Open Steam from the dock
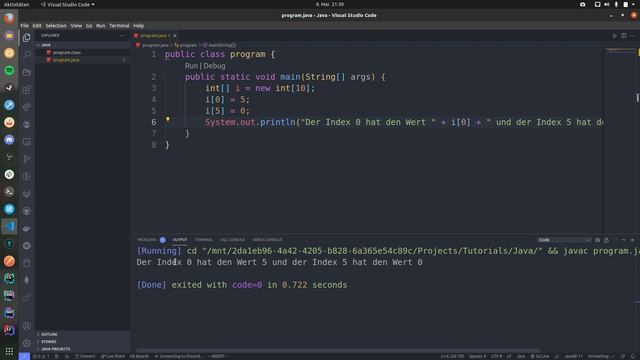Viewport: 640px width, 360px height. (x=9, y=87)
